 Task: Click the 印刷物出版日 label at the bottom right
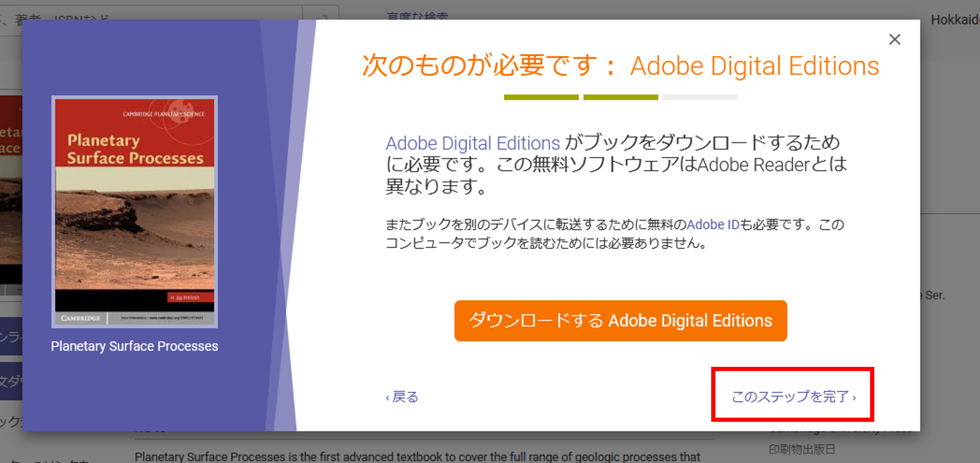802,449
